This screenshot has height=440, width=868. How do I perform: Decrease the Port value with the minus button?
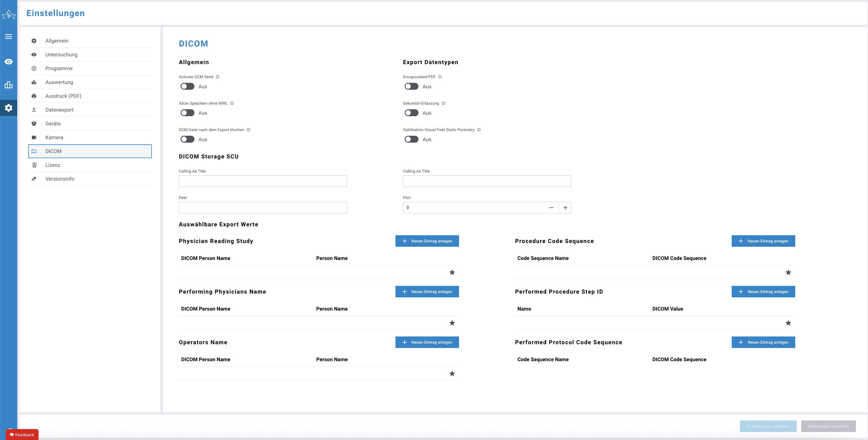point(551,208)
